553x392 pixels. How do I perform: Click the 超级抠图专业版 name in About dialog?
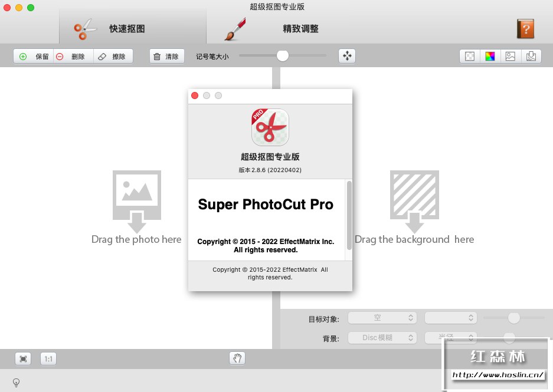(270, 157)
